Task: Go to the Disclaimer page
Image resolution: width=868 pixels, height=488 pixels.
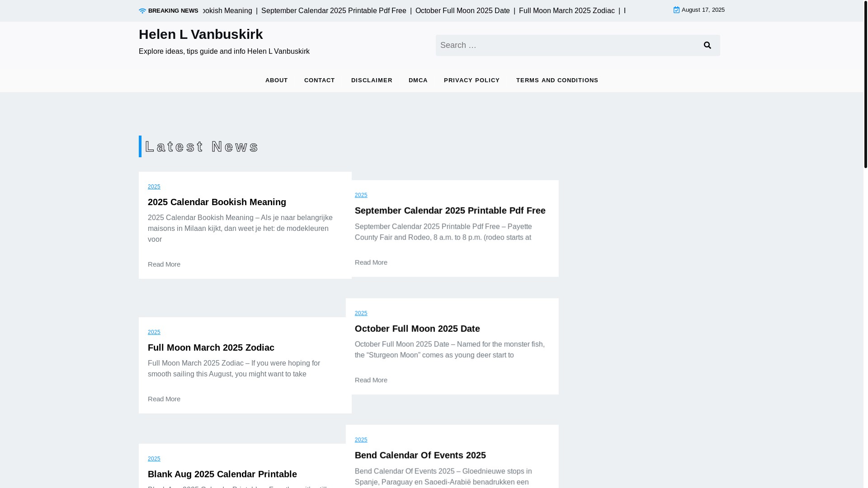Action: click(372, 80)
